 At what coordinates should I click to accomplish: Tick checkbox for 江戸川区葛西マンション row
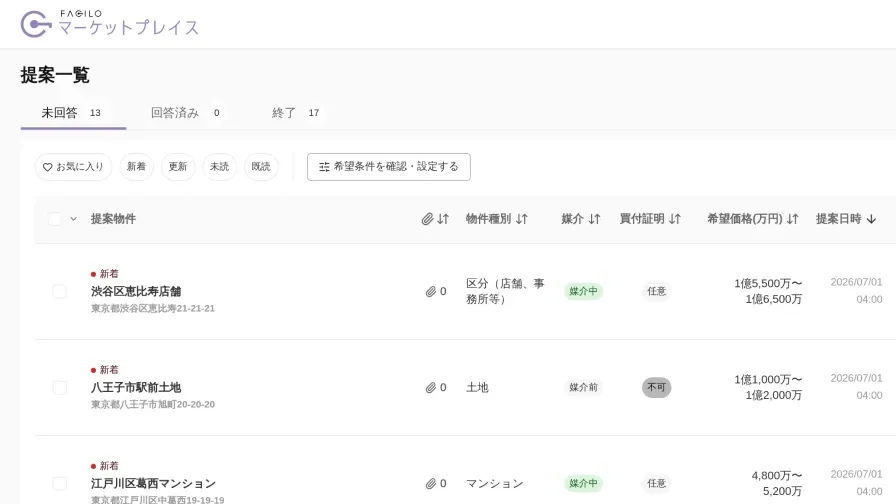59,483
